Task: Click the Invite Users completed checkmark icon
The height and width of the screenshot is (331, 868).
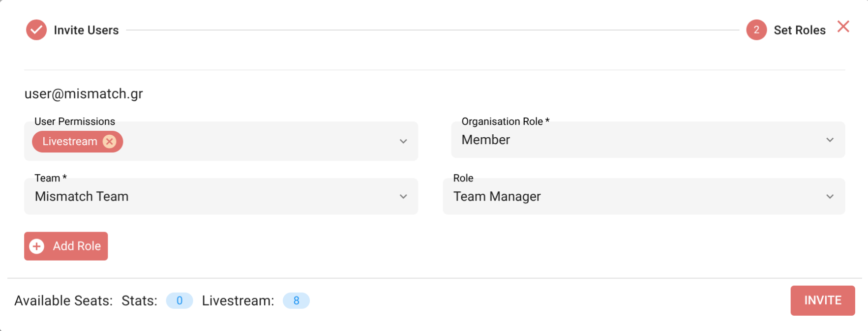Action: pos(36,30)
